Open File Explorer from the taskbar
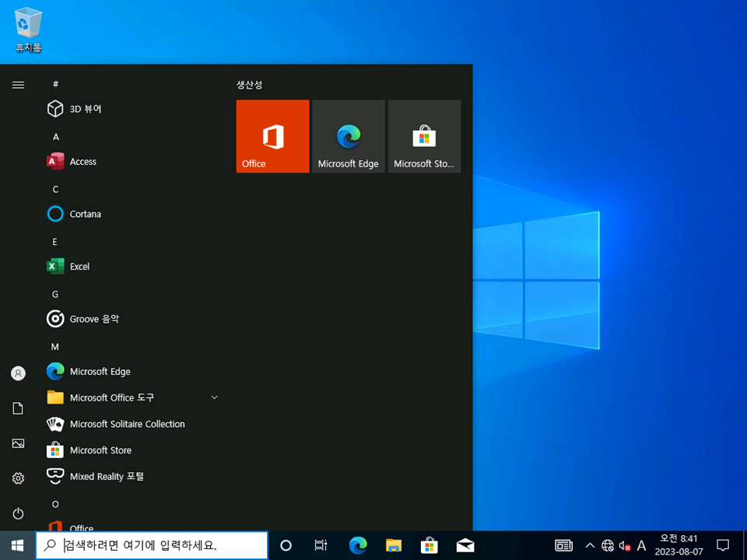 click(x=394, y=545)
